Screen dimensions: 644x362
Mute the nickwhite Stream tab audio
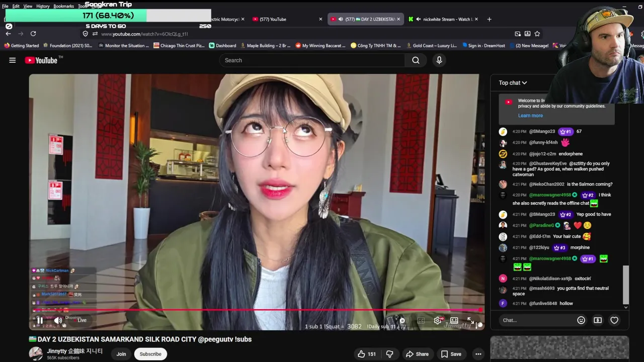pyautogui.click(x=419, y=19)
